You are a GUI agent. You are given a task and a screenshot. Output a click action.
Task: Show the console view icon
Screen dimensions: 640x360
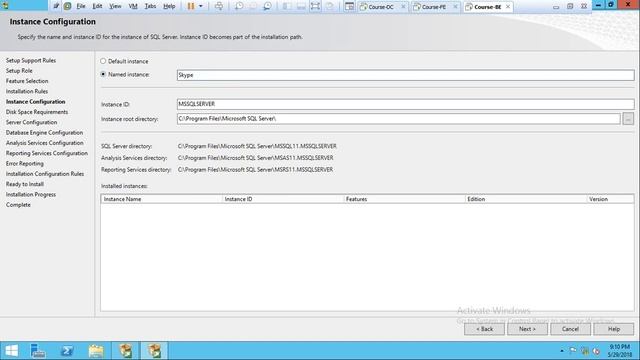pos(349,6)
